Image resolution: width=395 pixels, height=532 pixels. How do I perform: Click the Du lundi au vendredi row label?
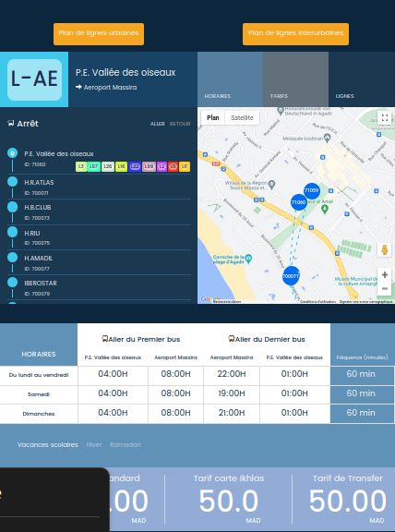click(x=39, y=375)
